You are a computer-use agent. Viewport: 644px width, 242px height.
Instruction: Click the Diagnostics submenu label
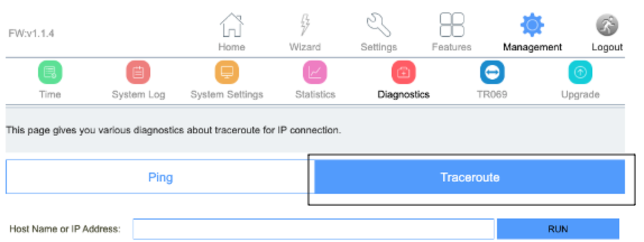click(x=403, y=95)
